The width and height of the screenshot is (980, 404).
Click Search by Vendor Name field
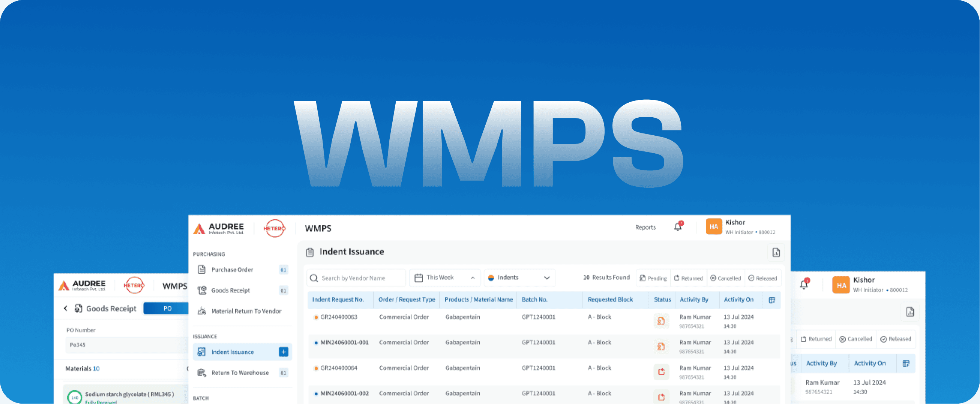point(356,278)
